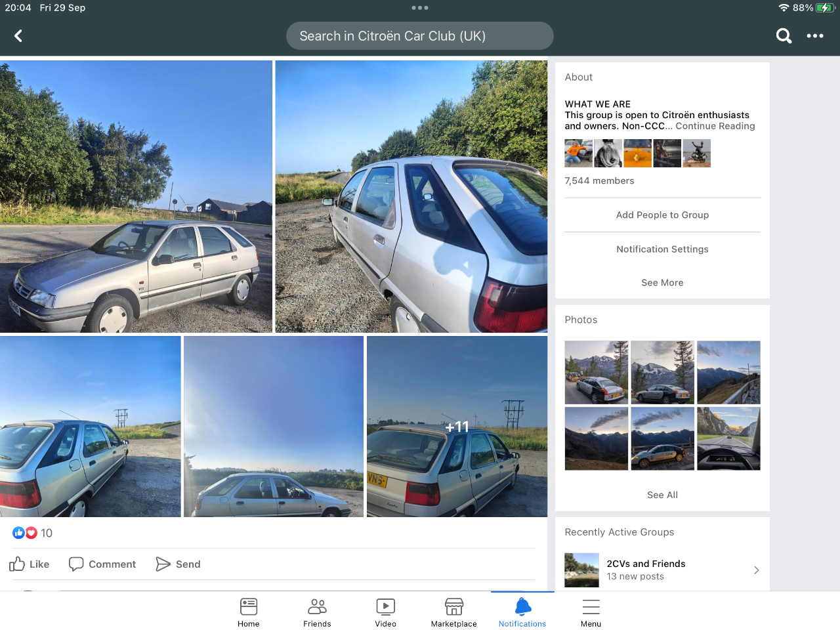The image size is (840, 630).
Task: Tap the Send paper plane icon
Action: tap(163, 564)
